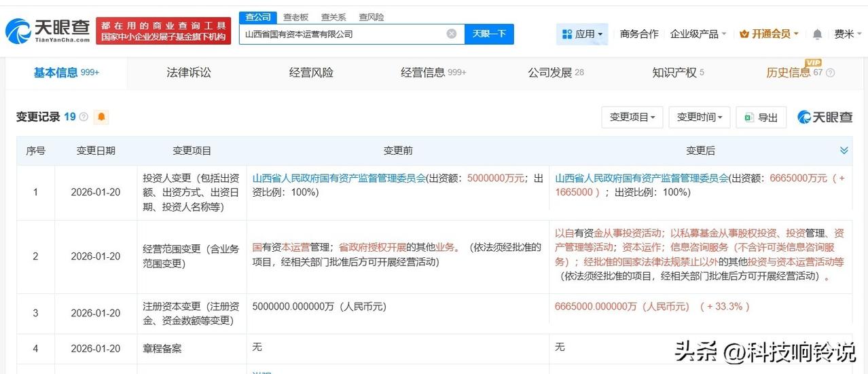Click the date cell in row 4 章程备案

(x=96, y=348)
